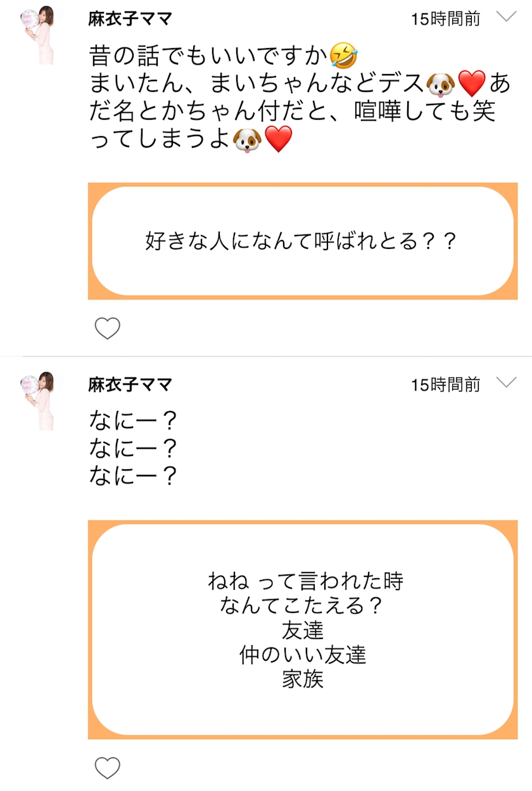The image size is (532, 791).
Task: Click 家族 in the second question card
Action: coord(303,680)
